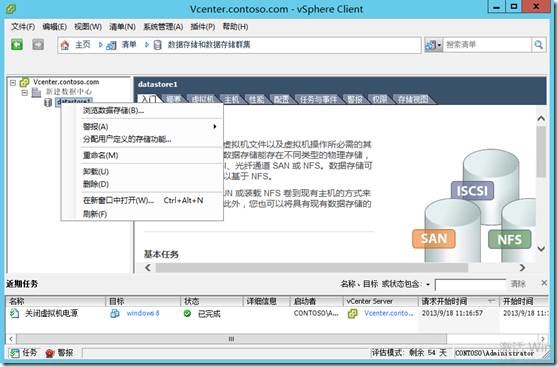Expand the 警报(A) submenu arrow

[215, 126]
